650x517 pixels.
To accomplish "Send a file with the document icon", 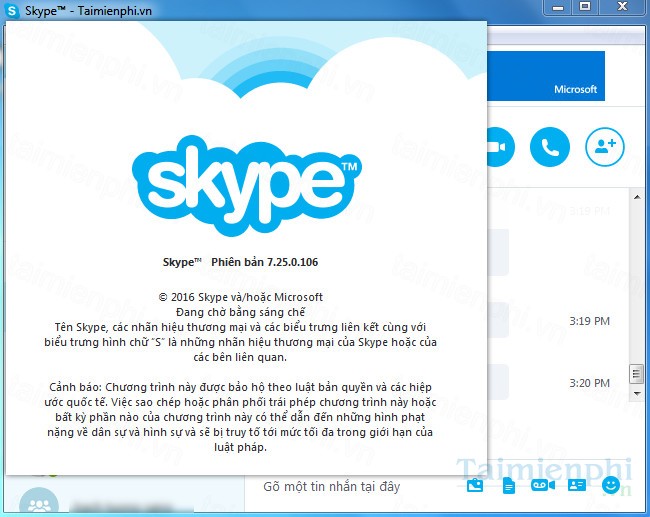I will [x=509, y=485].
